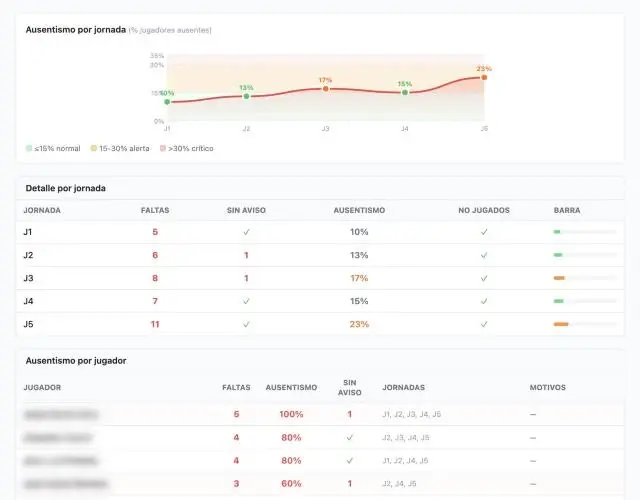Image resolution: width=640 pixels, height=500 pixels.
Task: Click jornadas list J2, J4, J5
Action: pyautogui.click(x=399, y=484)
